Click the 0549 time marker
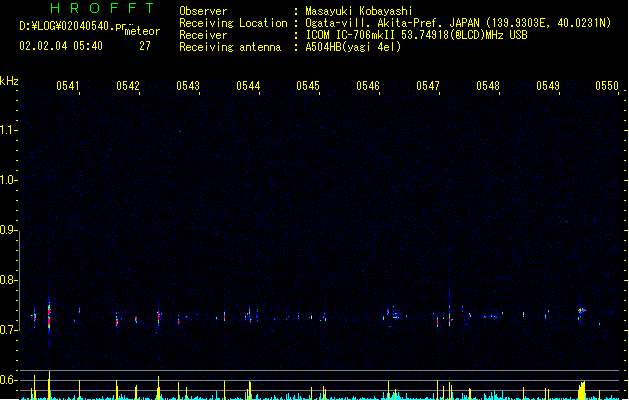Image resolution: width=629 pixels, height=400 pixels. pyautogui.click(x=548, y=86)
